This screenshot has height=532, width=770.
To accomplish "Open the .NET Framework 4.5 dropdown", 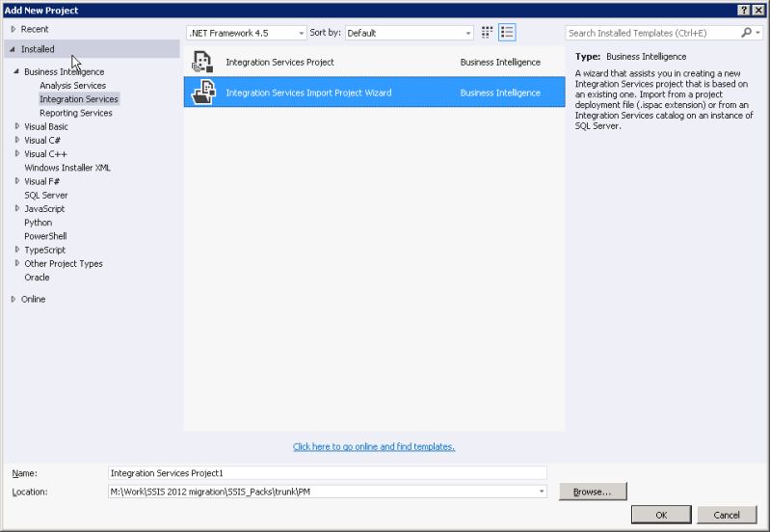I will (246, 33).
